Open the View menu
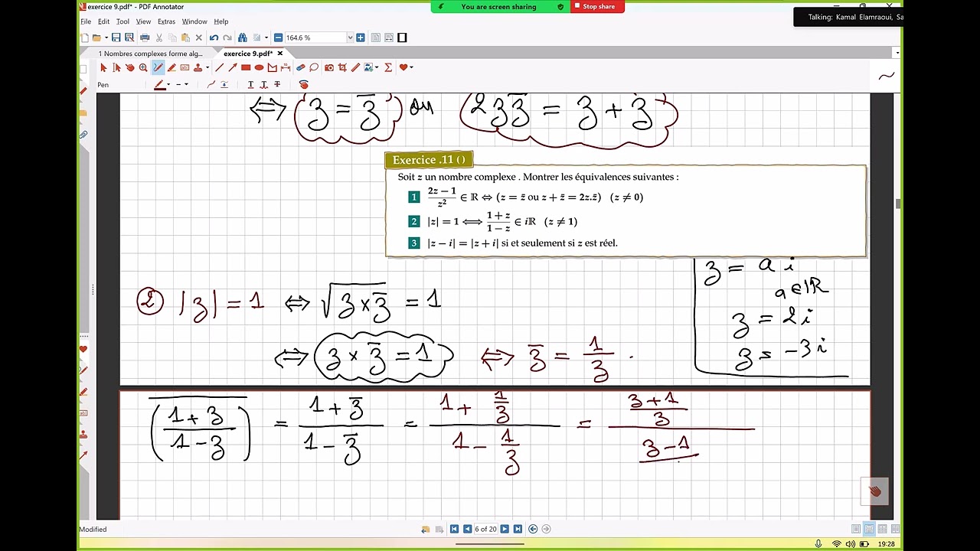Image resolution: width=980 pixels, height=551 pixels. 143,21
